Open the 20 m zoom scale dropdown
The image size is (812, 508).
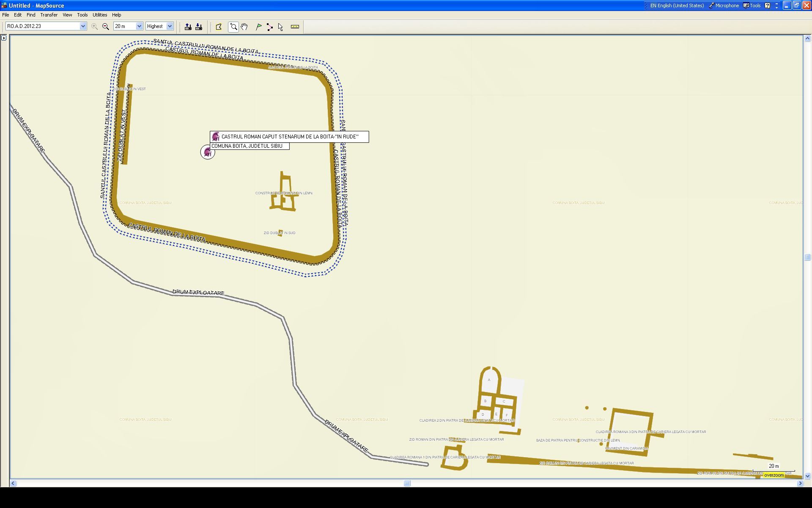[x=139, y=26]
